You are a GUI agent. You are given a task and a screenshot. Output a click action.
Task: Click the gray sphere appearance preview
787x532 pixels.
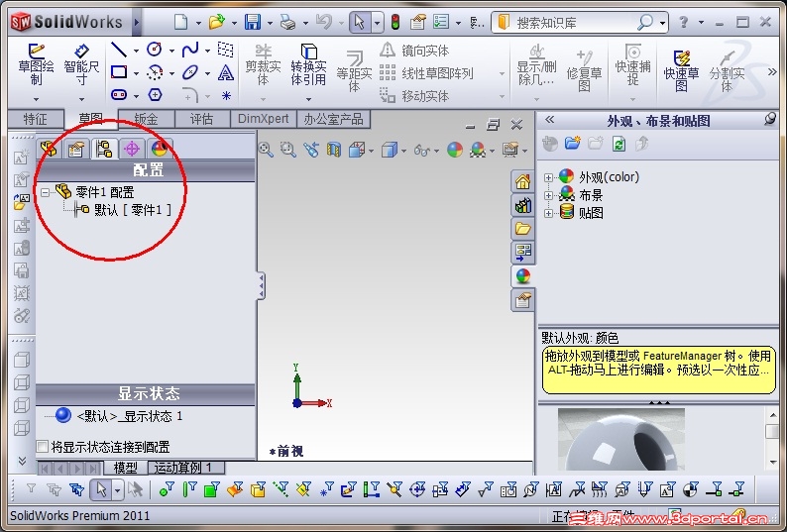(621, 440)
